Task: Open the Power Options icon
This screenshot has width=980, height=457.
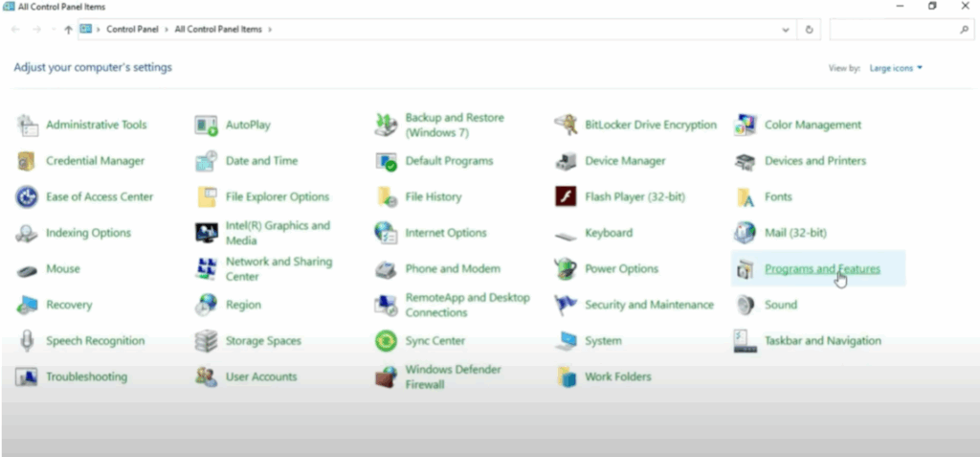Action: (x=565, y=268)
